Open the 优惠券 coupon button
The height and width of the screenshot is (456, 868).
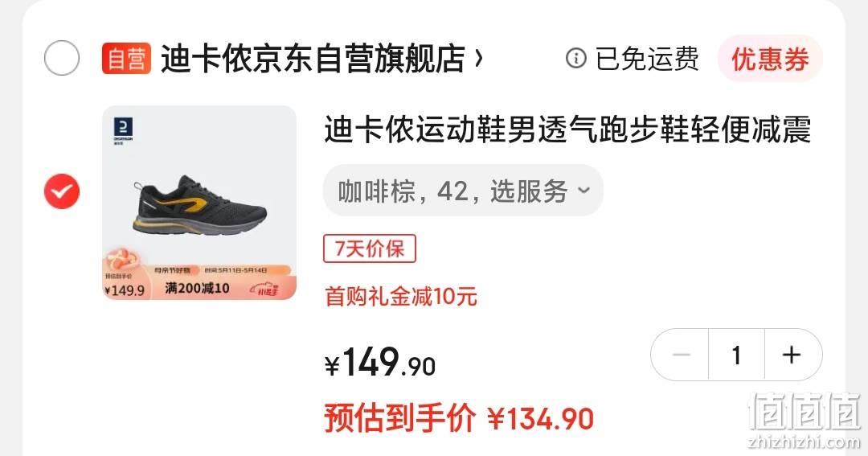(770, 58)
